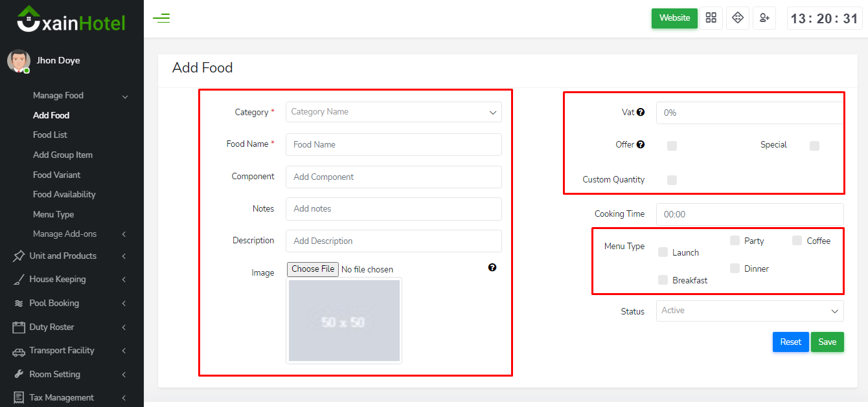This screenshot has width=868, height=407.
Task: Open the Category Name dropdown
Action: tap(393, 112)
